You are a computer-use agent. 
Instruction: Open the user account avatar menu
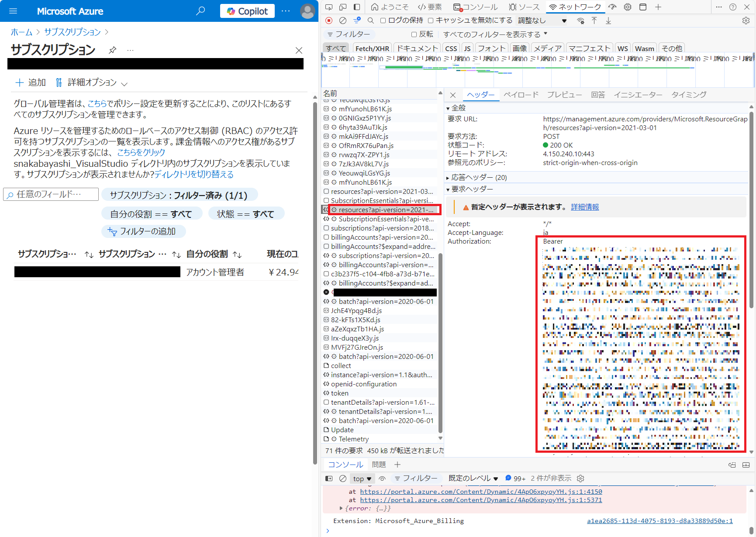pos(307,11)
